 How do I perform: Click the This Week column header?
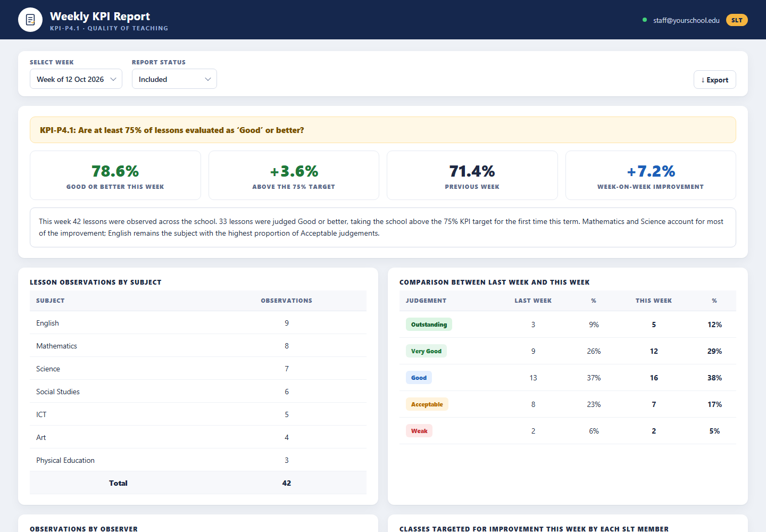coord(654,301)
